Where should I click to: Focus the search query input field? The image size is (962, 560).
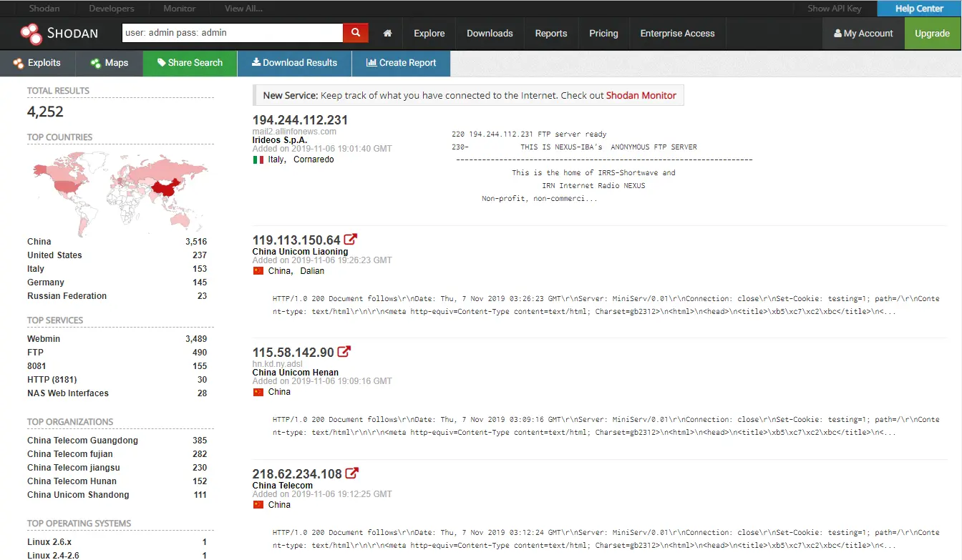pos(233,33)
